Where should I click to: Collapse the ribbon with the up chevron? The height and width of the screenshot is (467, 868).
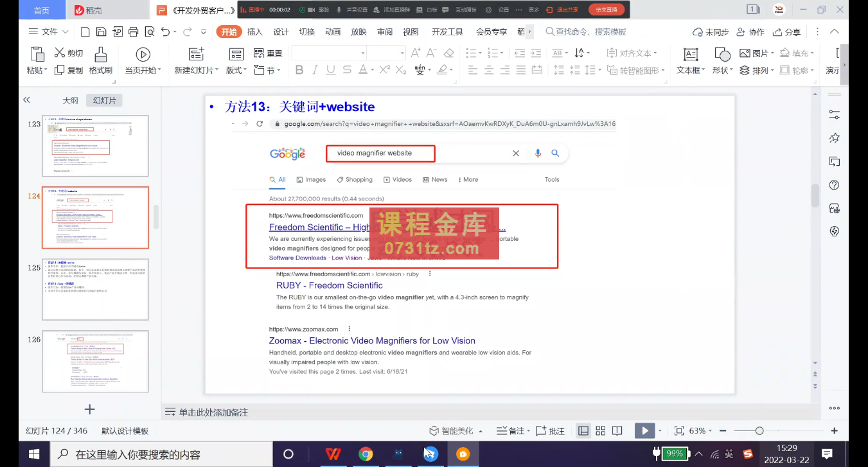coord(835,31)
